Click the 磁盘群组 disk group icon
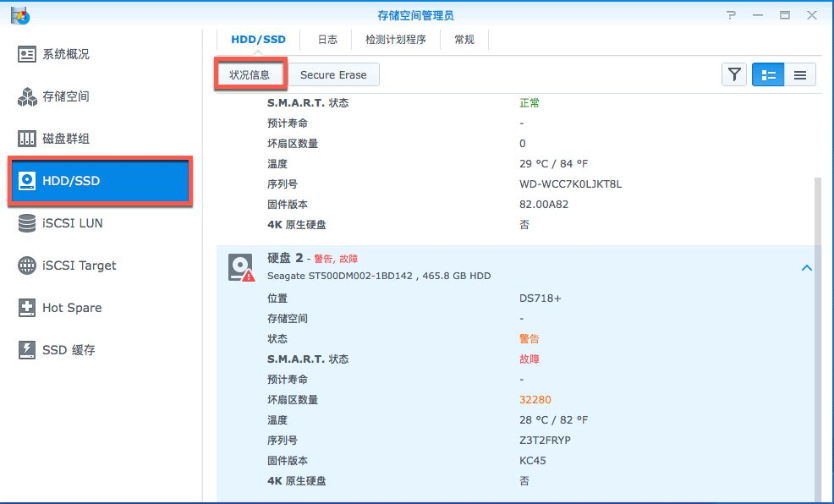834x504 pixels. pyautogui.click(x=26, y=139)
